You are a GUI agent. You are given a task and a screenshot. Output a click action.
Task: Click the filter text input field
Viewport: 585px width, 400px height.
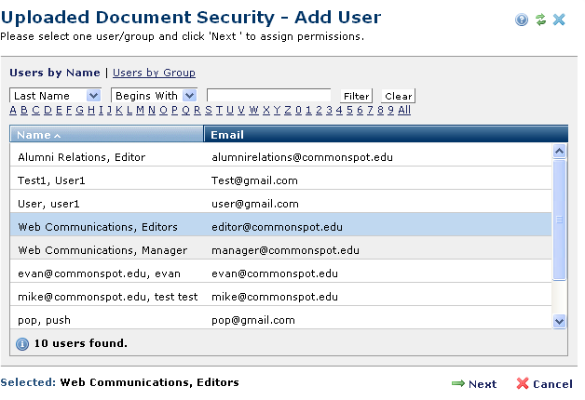tap(269, 96)
